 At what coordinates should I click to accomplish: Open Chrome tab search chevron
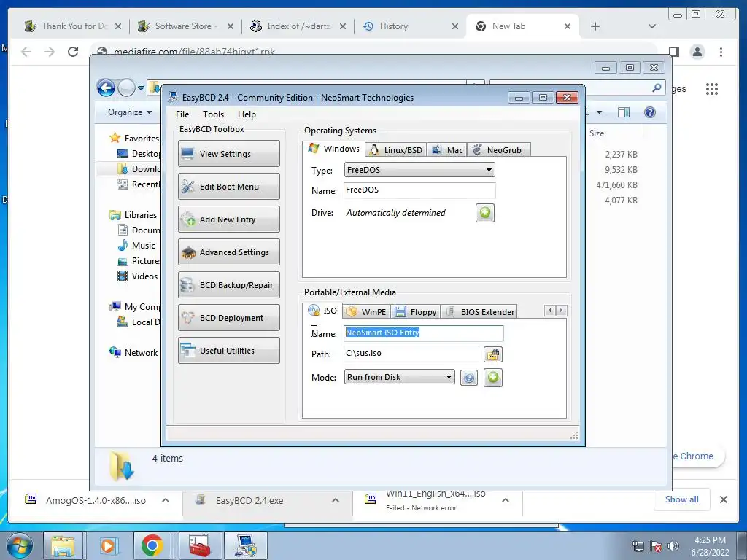pyautogui.click(x=652, y=26)
